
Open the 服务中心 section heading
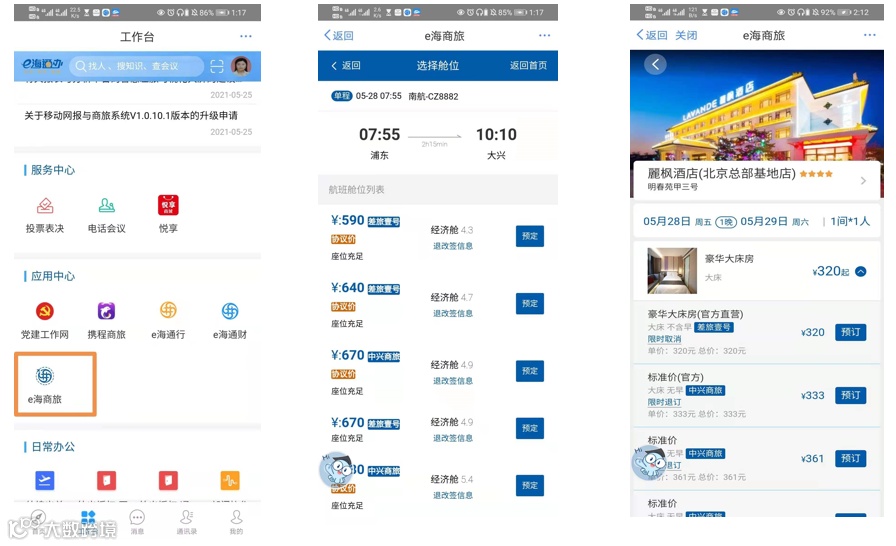pos(53,170)
